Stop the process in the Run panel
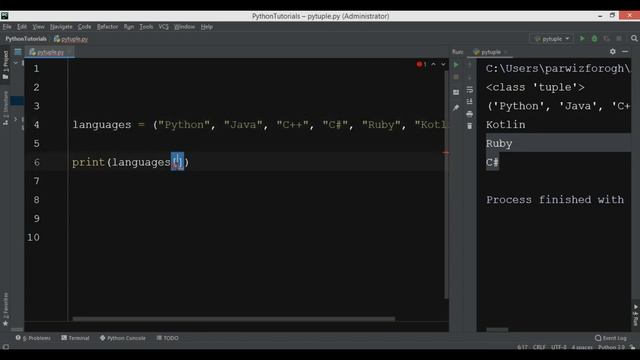Image resolution: width=640 pixels, height=360 pixels. tap(456, 77)
